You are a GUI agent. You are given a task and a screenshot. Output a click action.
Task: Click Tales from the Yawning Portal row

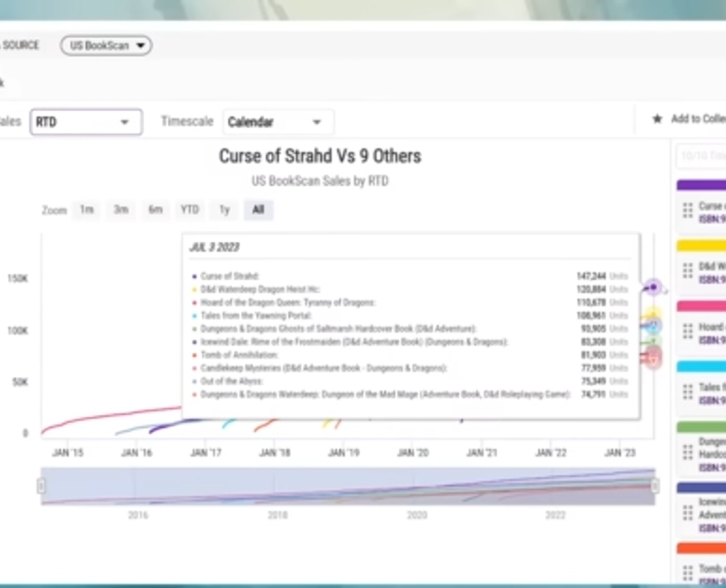(x=410, y=316)
